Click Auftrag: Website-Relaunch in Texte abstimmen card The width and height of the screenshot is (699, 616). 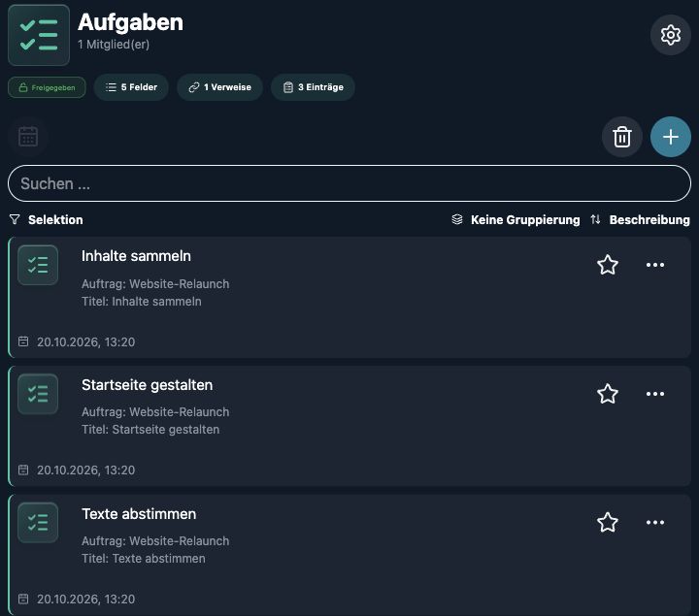[x=155, y=540]
